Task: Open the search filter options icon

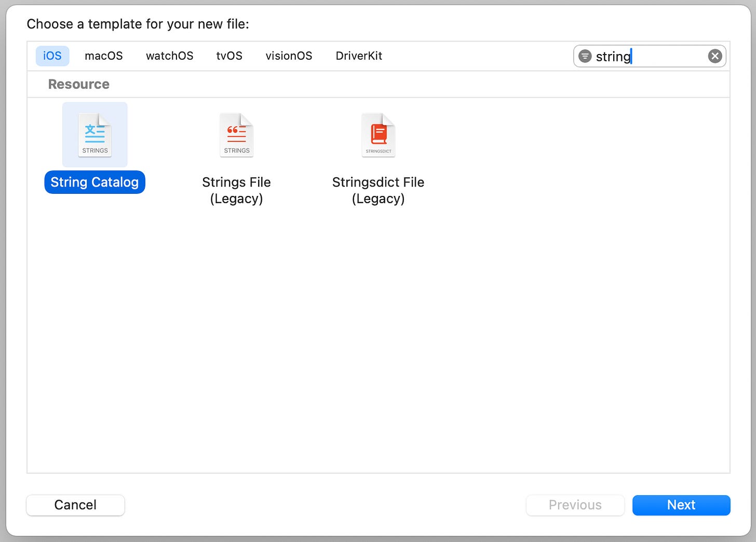Action: coord(585,56)
